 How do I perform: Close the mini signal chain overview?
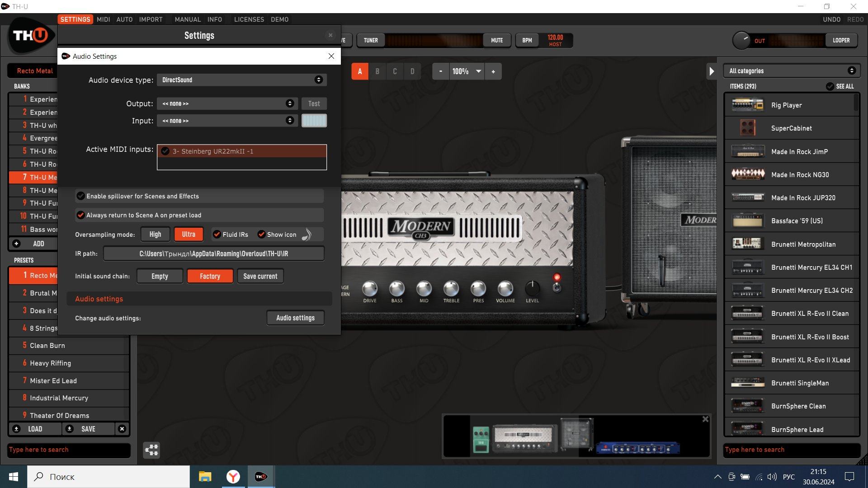pyautogui.click(x=705, y=419)
